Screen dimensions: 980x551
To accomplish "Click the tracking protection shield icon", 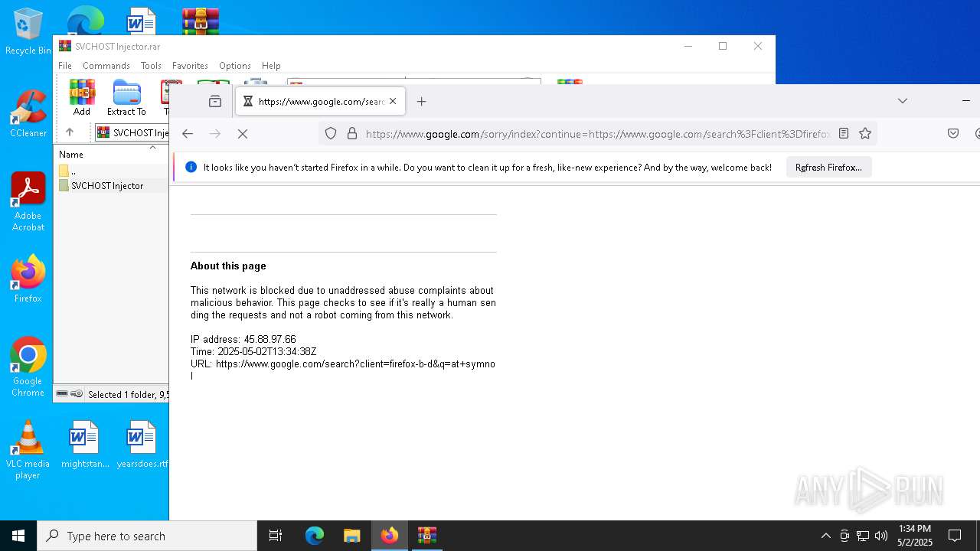I will click(x=331, y=133).
